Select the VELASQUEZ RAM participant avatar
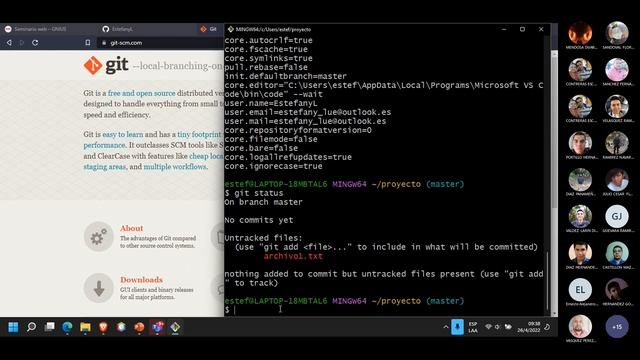 pyautogui.click(x=617, y=107)
